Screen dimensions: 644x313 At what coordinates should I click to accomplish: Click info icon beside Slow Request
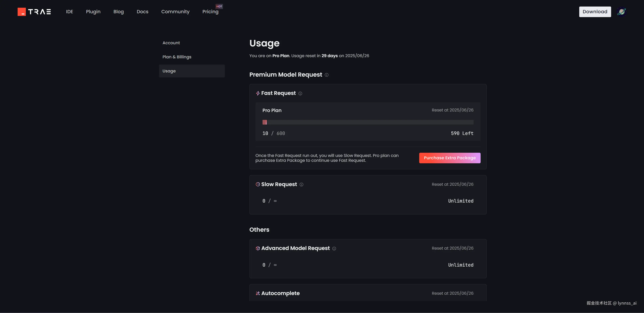(x=301, y=185)
